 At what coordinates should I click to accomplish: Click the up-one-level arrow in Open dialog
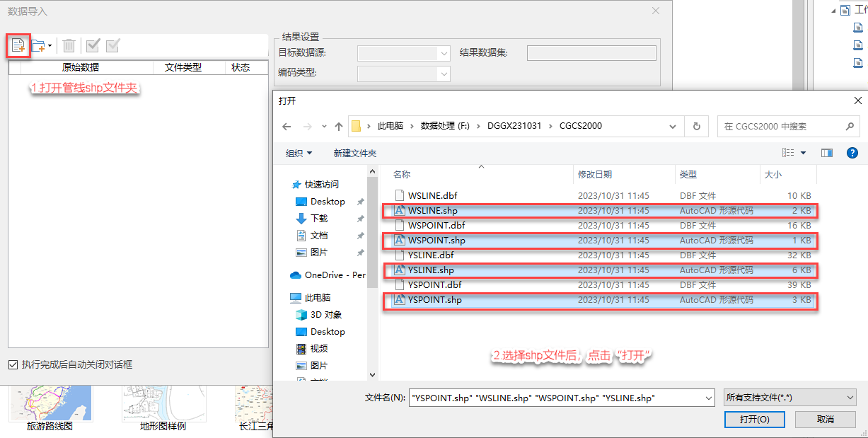(x=339, y=127)
